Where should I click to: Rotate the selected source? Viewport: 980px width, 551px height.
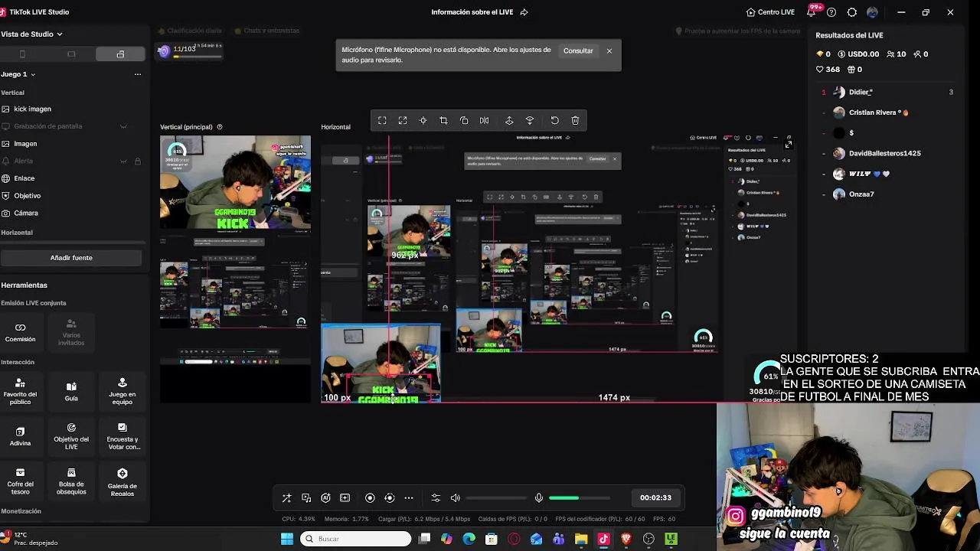point(464,120)
